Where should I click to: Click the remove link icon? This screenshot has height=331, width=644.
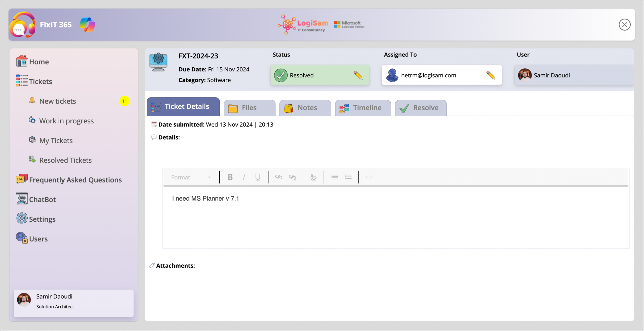click(x=292, y=177)
